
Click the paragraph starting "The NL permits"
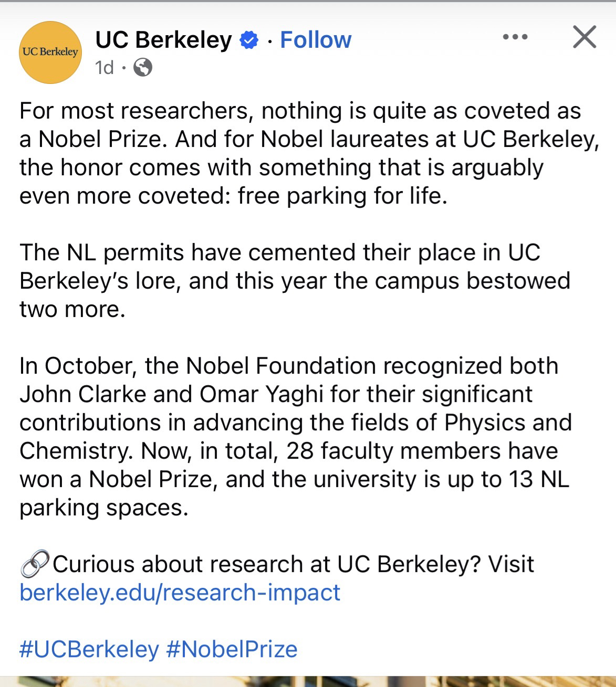294,281
